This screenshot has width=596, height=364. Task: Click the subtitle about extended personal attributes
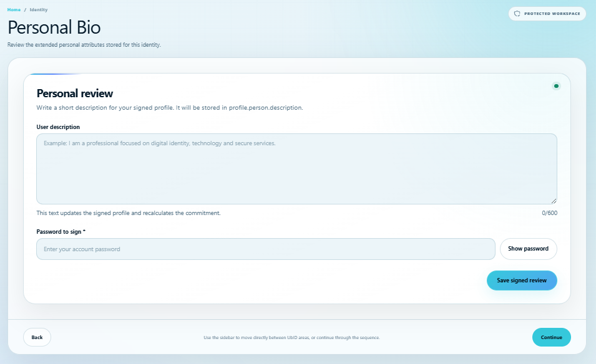click(84, 45)
